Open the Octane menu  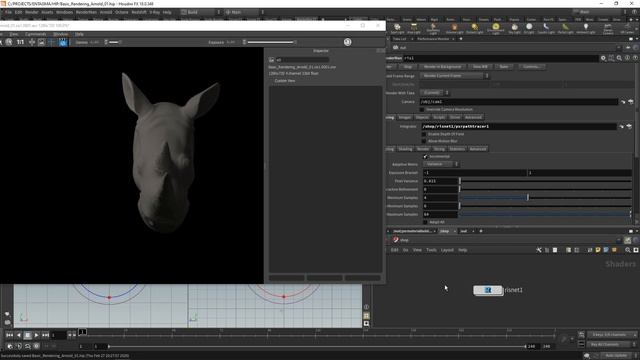tap(122, 12)
